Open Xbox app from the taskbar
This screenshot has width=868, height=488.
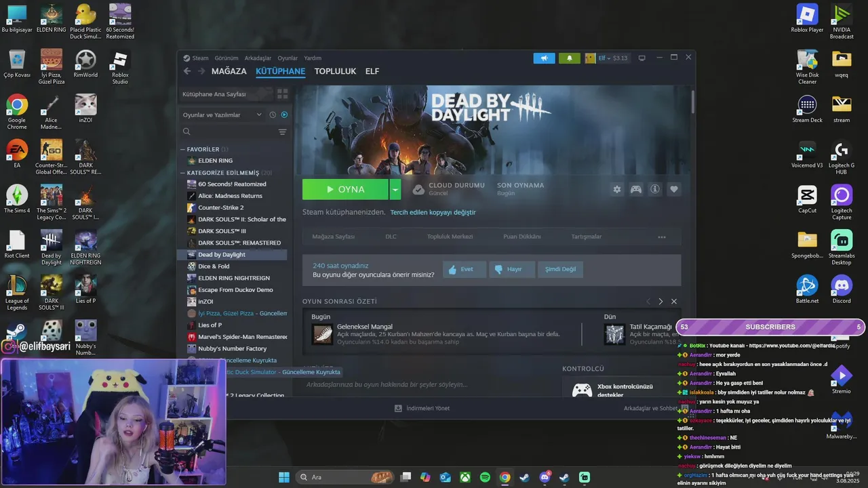pos(465,477)
